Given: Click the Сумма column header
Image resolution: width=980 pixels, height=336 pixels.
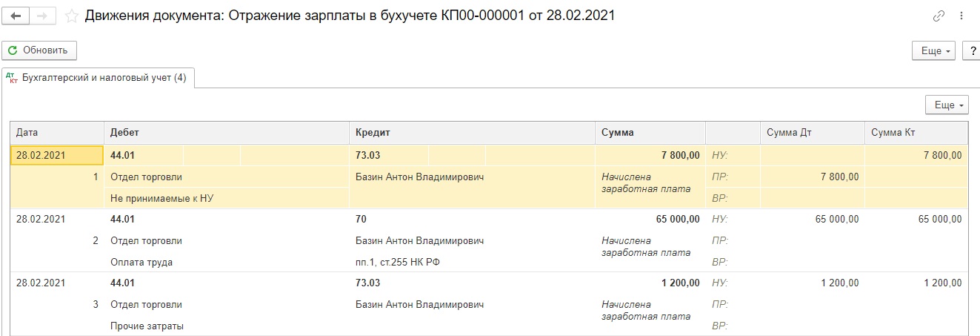Looking at the screenshot, I should click(x=649, y=133).
